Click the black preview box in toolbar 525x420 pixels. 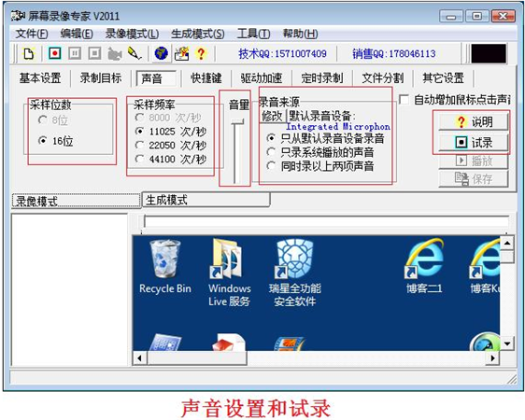pyautogui.click(x=489, y=53)
